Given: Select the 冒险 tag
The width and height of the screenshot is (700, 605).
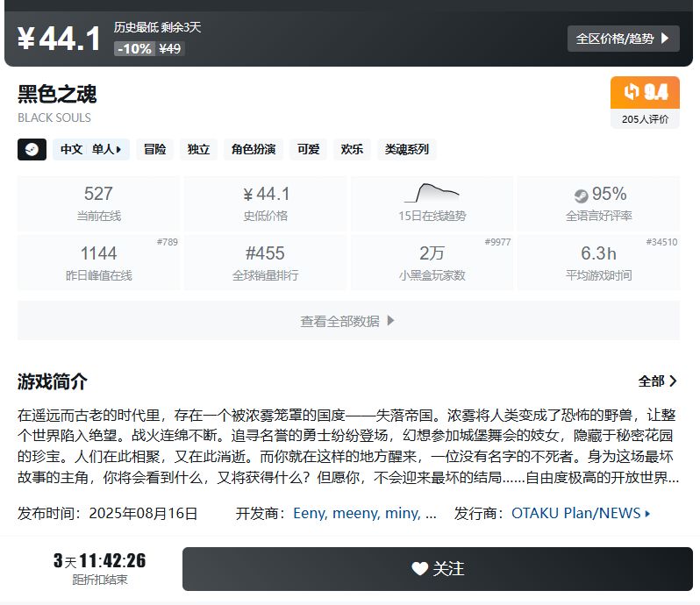Looking at the screenshot, I should pyautogui.click(x=155, y=149).
